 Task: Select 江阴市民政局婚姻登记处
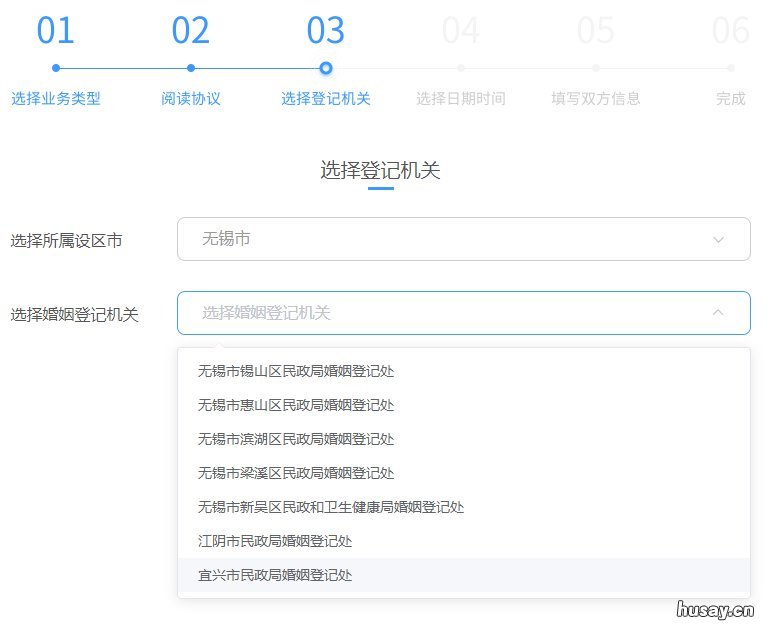(x=463, y=541)
